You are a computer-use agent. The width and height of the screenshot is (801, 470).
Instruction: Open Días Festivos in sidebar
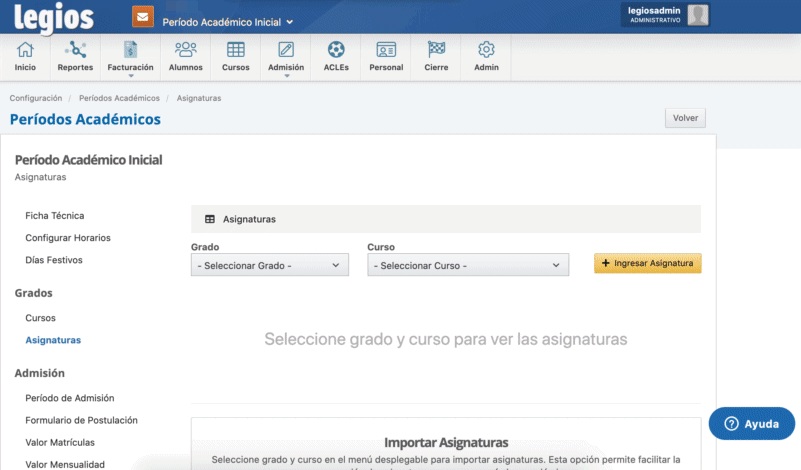click(54, 260)
